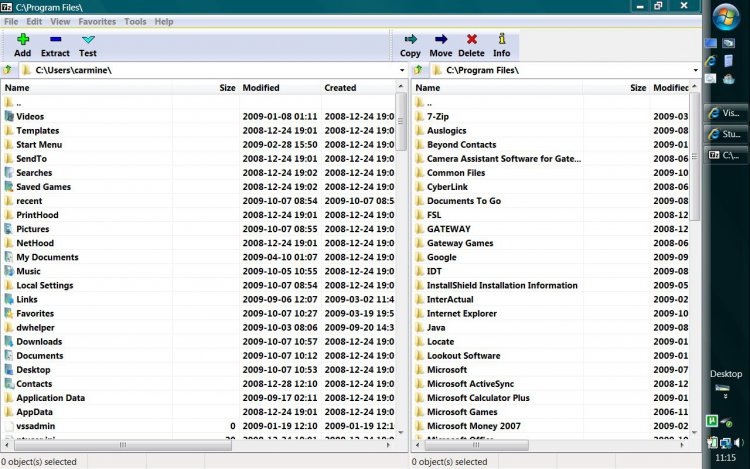
Task: Go up one level in right panel
Action: [x=418, y=70]
